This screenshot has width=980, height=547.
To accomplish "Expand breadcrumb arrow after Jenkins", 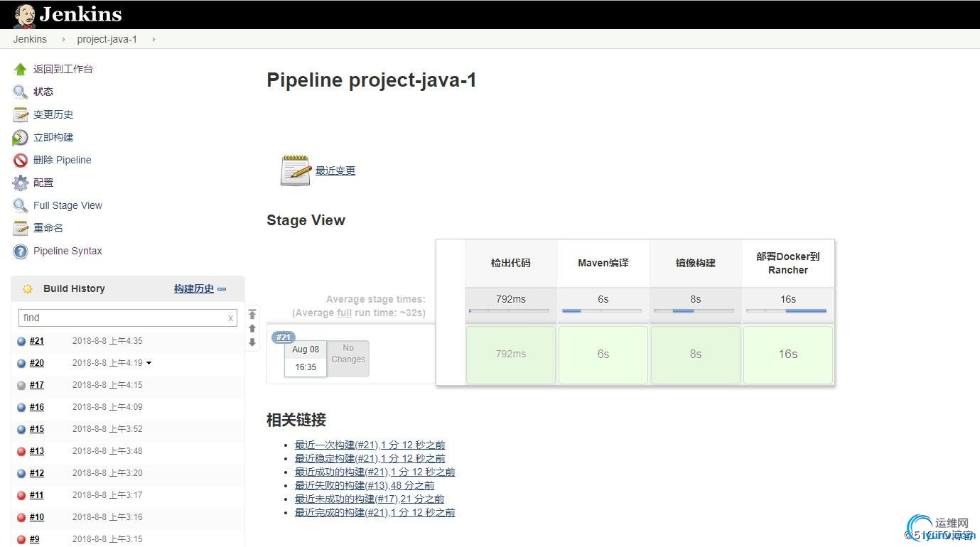I will pos(63,39).
